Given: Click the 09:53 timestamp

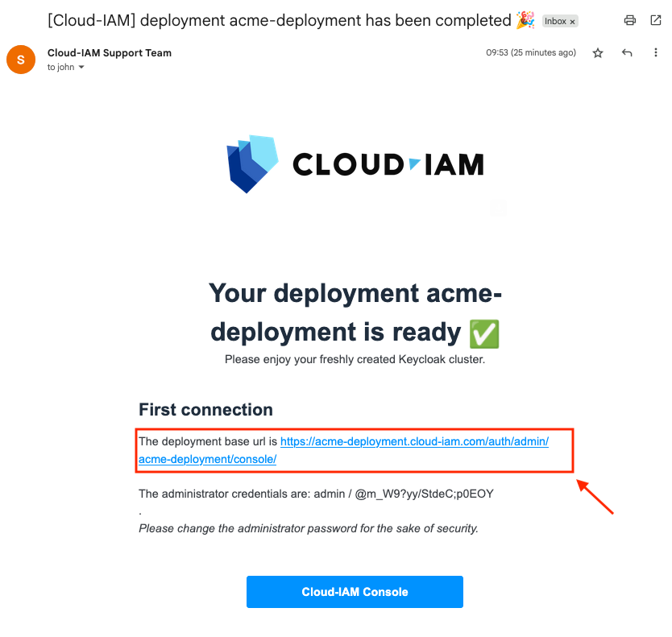Looking at the screenshot, I should tap(530, 53).
